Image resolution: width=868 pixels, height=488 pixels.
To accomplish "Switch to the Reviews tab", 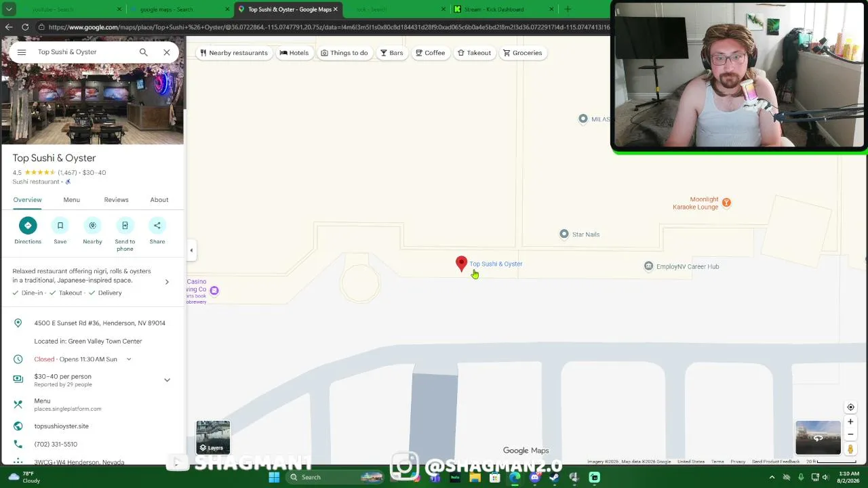I will coord(116,200).
